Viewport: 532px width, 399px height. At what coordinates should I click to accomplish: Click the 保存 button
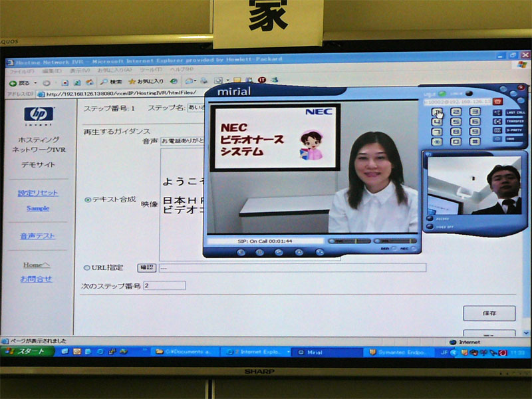coord(489,313)
